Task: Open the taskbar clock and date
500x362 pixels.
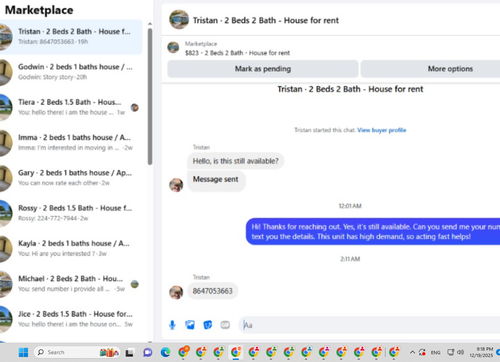Action: point(482,352)
